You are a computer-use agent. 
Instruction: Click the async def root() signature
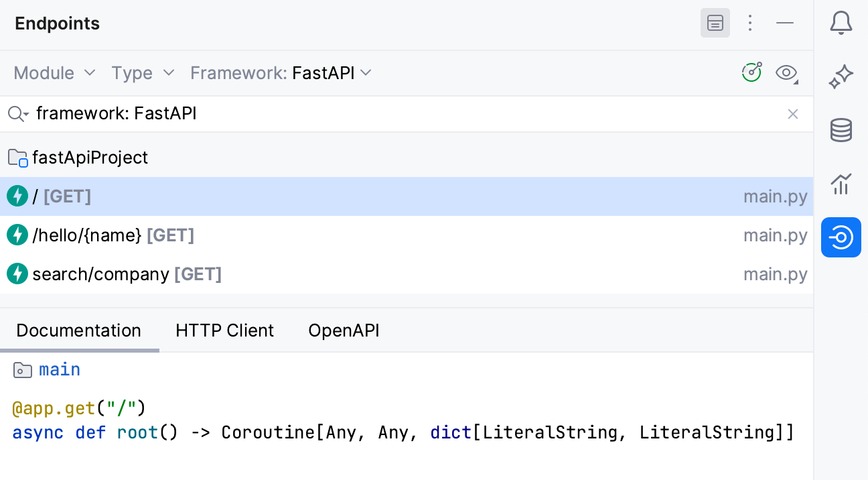pyautogui.click(x=403, y=432)
